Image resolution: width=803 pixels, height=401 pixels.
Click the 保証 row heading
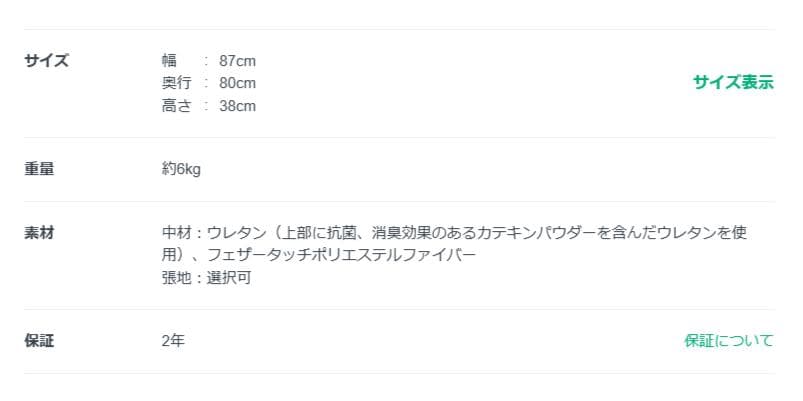click(x=39, y=341)
